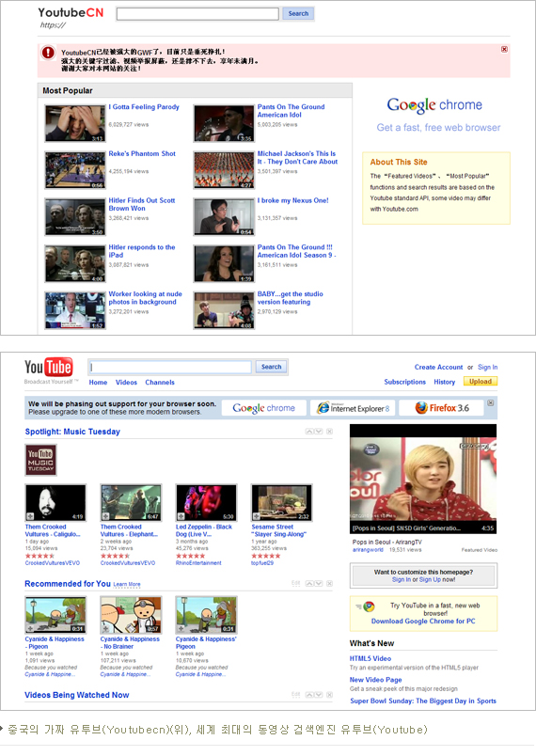Click Learn More beside Recommended for You
Screen dimensions: 536x756
(127, 584)
